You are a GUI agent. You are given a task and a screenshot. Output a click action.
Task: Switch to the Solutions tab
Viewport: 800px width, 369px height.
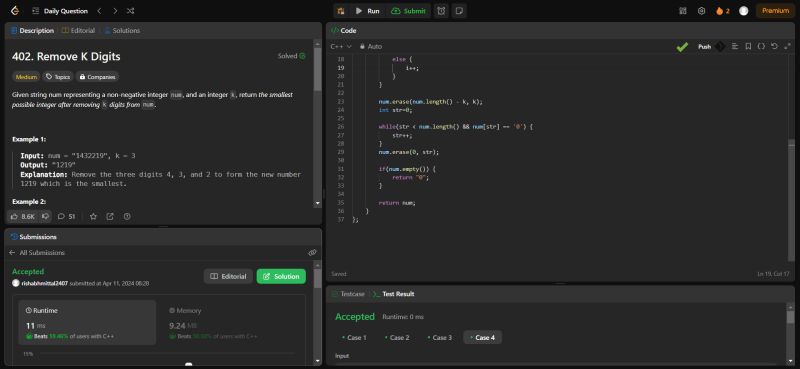(122, 31)
